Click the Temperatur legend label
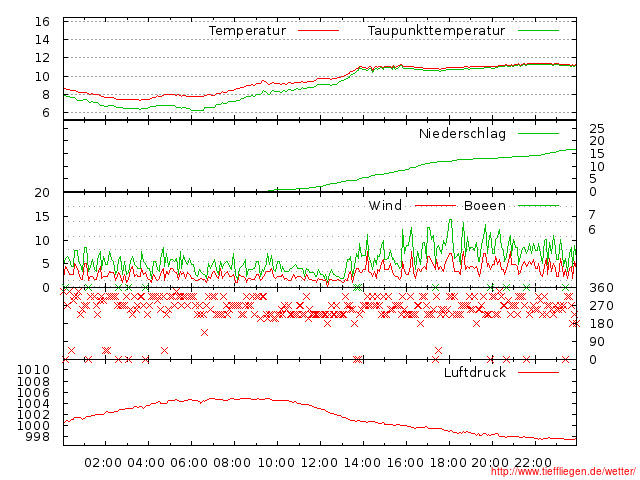Viewport: 640px width, 480px height. click(x=247, y=31)
